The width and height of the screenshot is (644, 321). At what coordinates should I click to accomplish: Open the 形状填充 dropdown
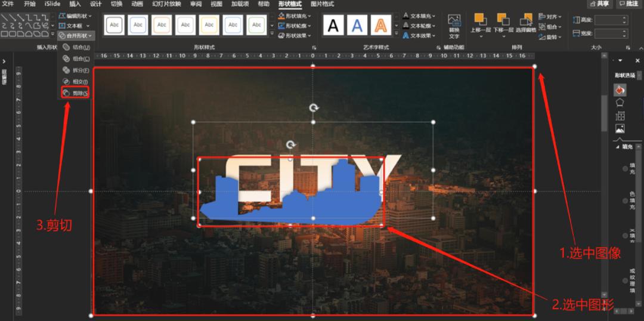(295, 16)
